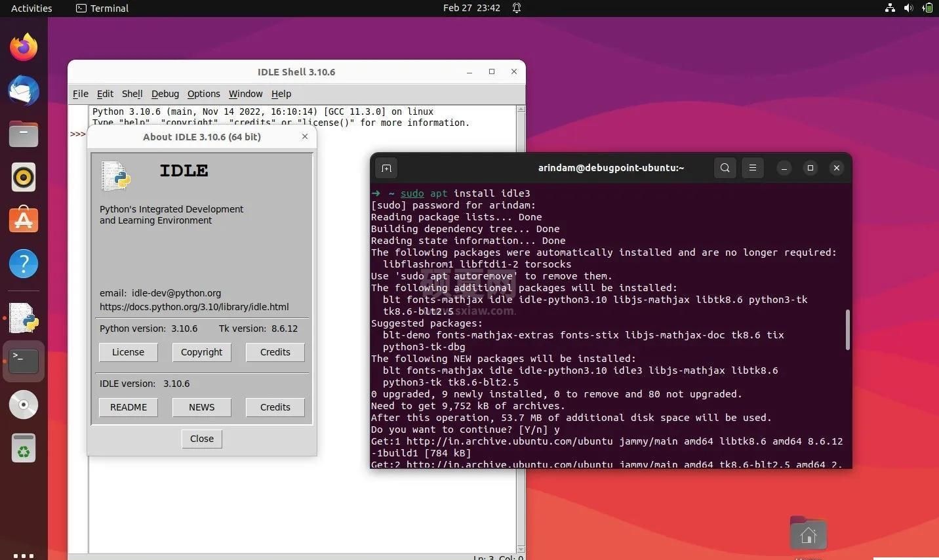Click IDLE Shell scrollbar up arrow
Screen dimensions: 939x560
coord(521,109)
